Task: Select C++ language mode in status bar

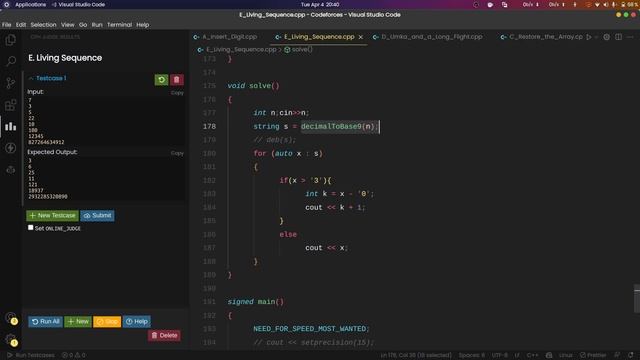Action: (533, 355)
